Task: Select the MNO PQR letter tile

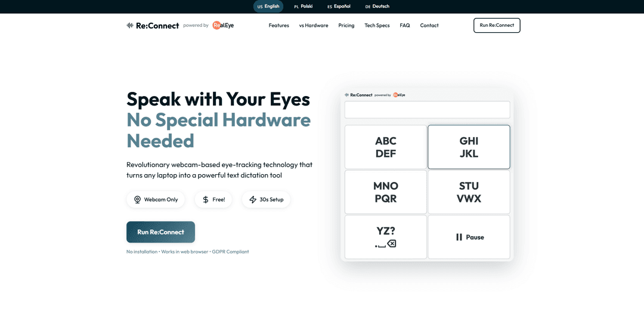Action: pos(386,192)
